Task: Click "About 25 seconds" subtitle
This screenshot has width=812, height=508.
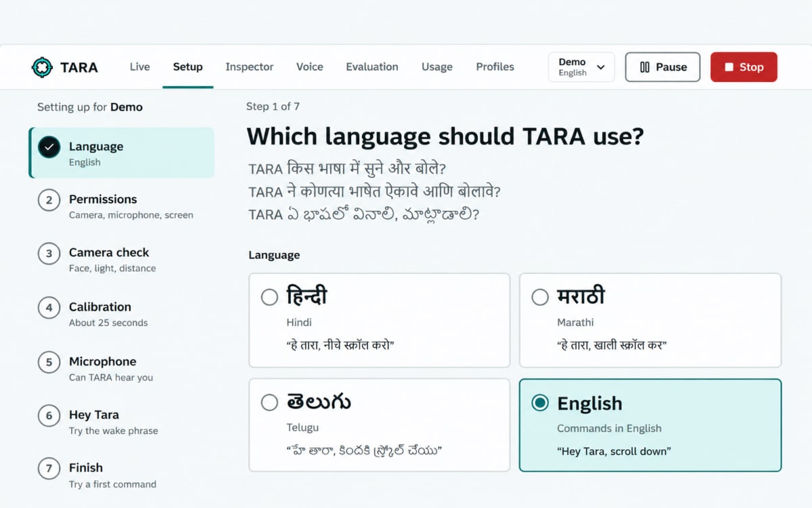Action: pyautogui.click(x=108, y=323)
